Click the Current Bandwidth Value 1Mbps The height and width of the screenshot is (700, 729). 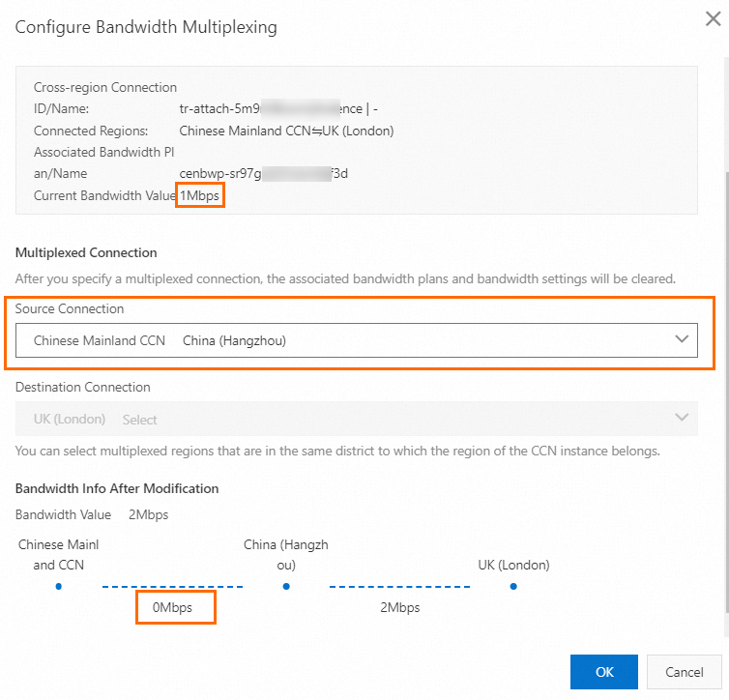coord(200,194)
